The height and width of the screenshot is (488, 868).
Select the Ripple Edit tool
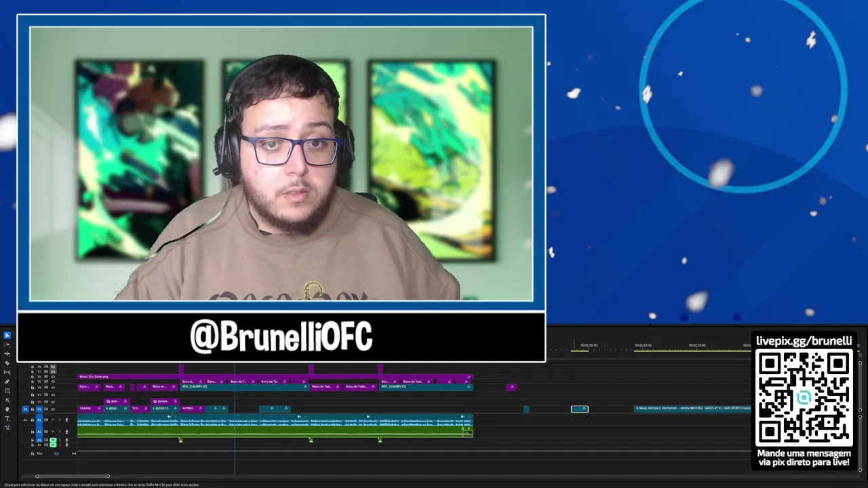click(x=7, y=354)
